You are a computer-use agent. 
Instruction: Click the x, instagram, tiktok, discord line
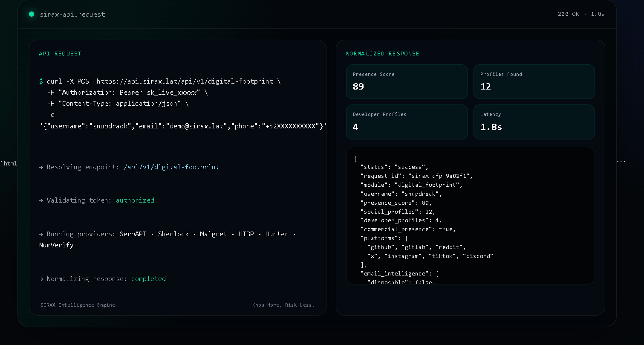(430, 256)
